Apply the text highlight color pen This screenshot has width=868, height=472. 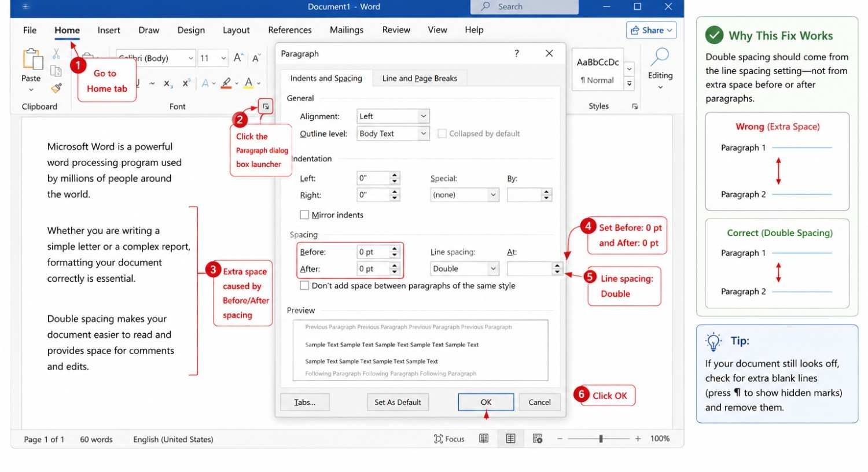pyautogui.click(x=226, y=83)
